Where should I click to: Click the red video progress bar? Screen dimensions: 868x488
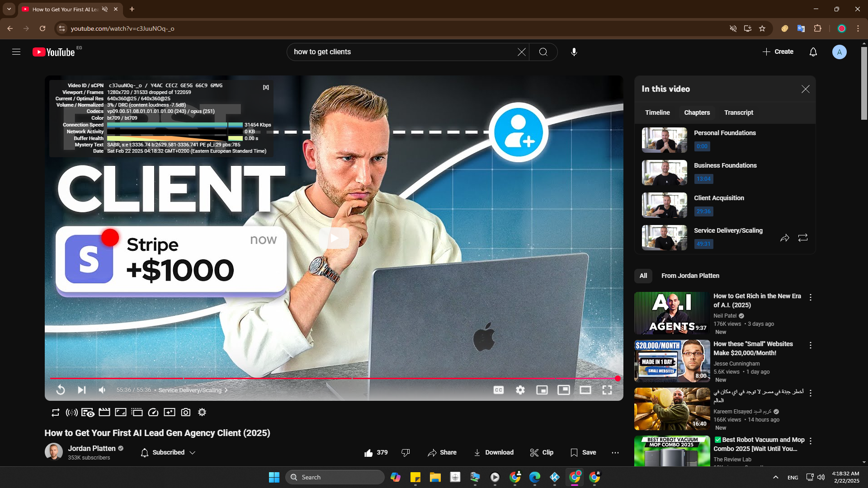pos(316,378)
